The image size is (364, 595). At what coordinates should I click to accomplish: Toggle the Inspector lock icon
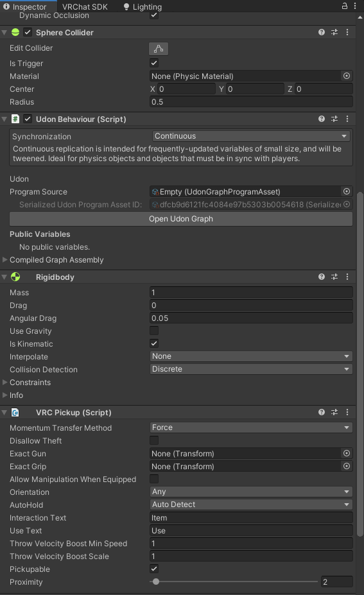click(345, 6)
